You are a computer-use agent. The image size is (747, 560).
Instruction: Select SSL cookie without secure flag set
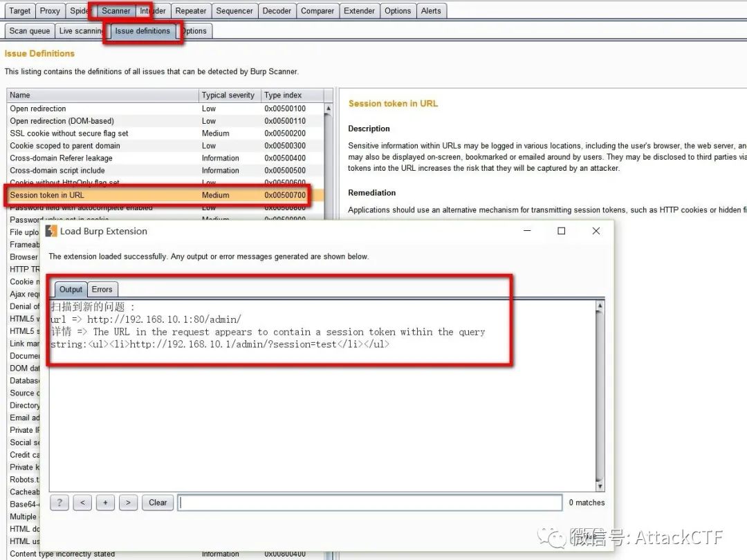pos(165,133)
